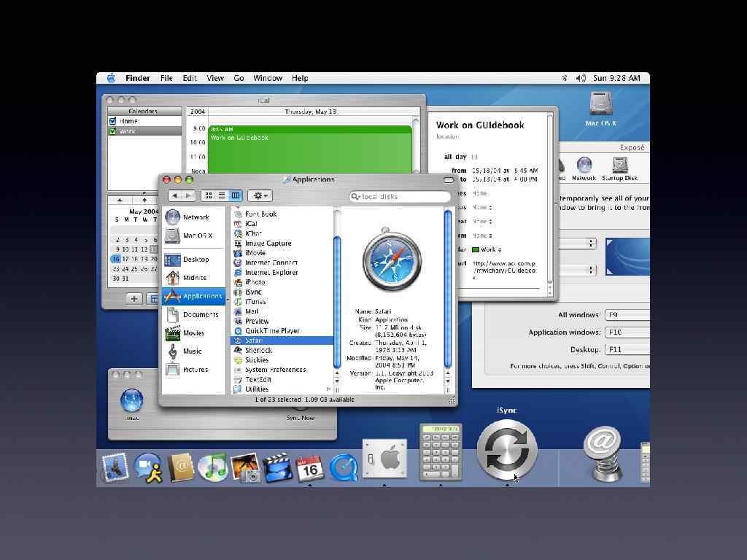Click the Bluetooth menu bar icon
The image size is (747, 560).
565,78
